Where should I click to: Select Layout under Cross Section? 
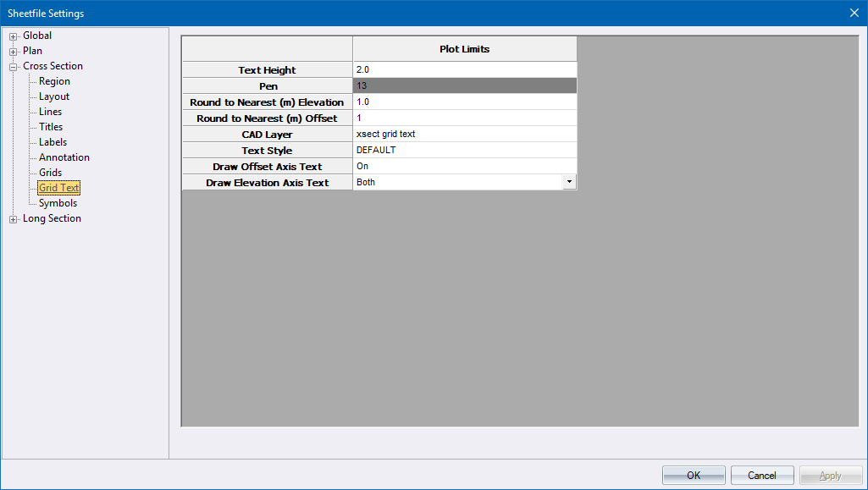tap(54, 96)
